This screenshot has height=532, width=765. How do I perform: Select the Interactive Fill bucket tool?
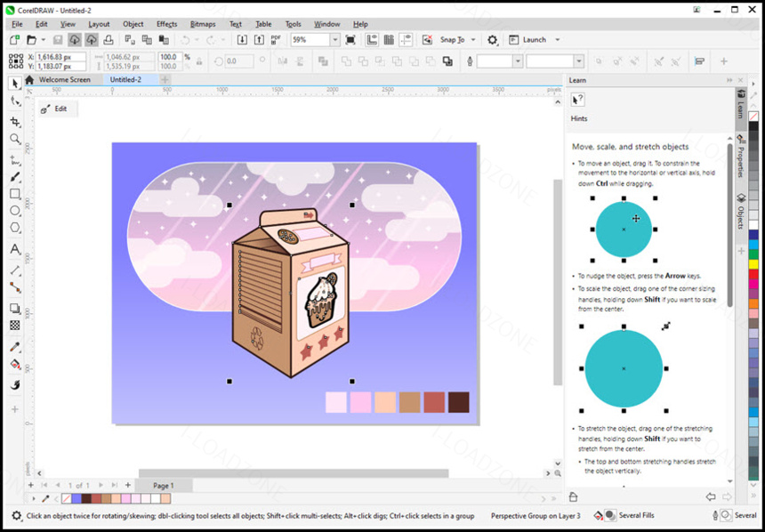(15, 365)
